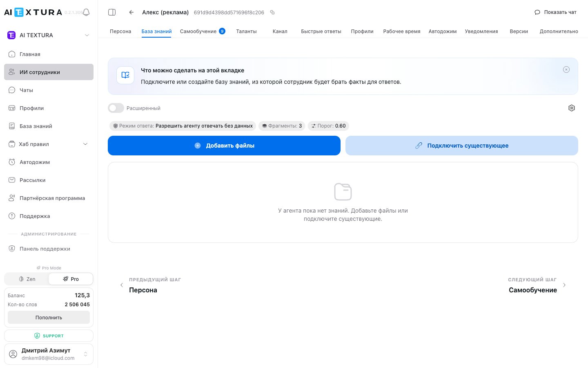Close the info banner with the X icon
Screen dimensions: 588x368
566,70
